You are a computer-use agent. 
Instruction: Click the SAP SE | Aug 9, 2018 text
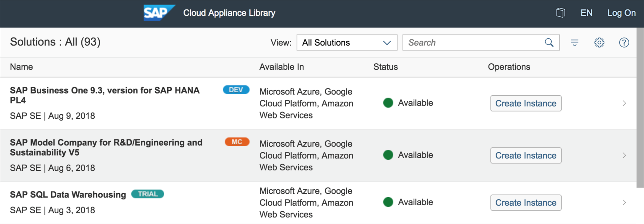click(x=53, y=116)
